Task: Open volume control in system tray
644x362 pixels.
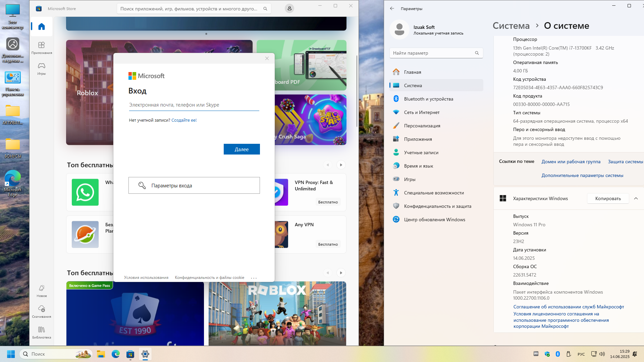Action: pyautogui.click(x=602, y=354)
